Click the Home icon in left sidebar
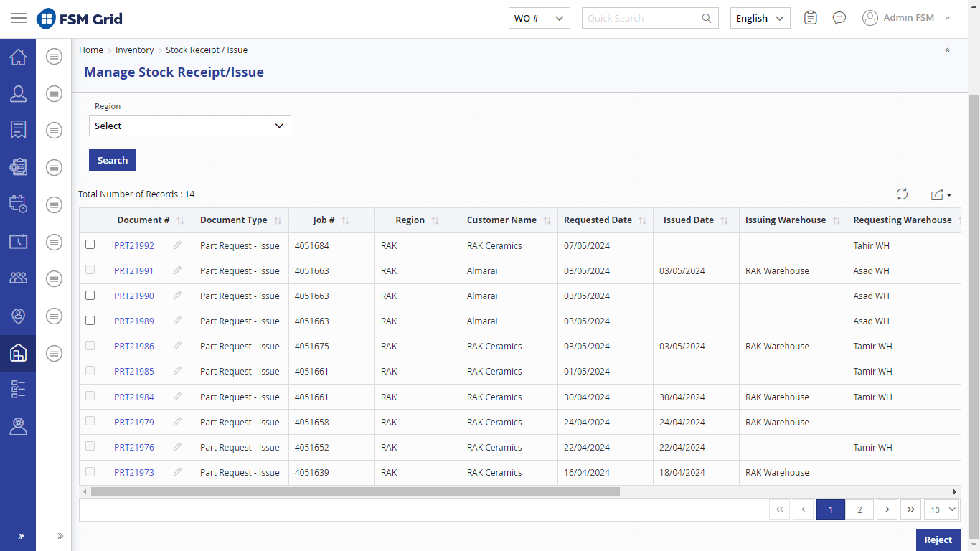980x551 pixels. [18, 57]
